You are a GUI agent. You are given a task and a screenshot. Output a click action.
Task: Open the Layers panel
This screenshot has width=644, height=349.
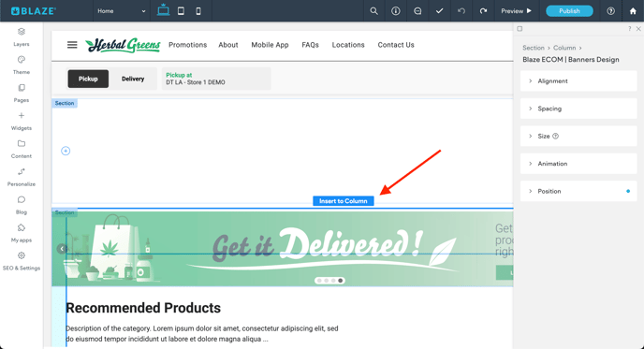coord(22,36)
